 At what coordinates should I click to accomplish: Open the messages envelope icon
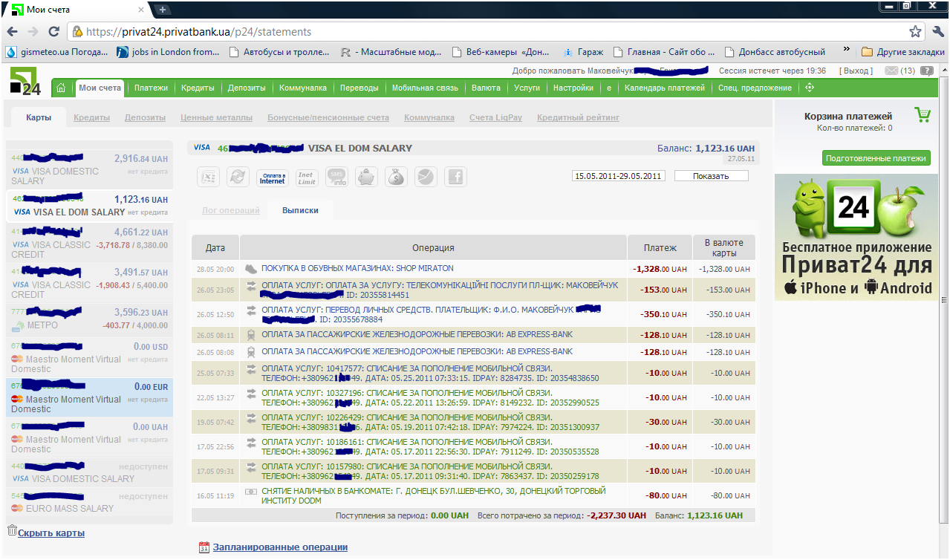click(891, 71)
